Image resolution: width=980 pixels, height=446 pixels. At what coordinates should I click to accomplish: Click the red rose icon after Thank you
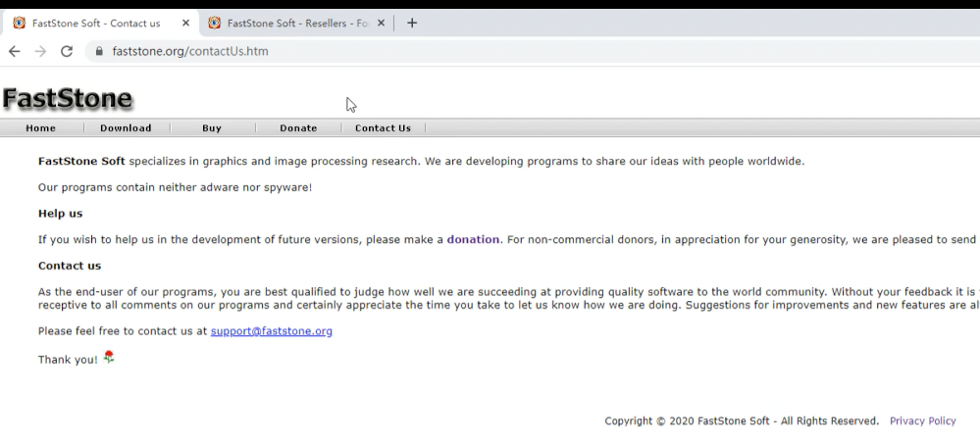[x=109, y=358]
